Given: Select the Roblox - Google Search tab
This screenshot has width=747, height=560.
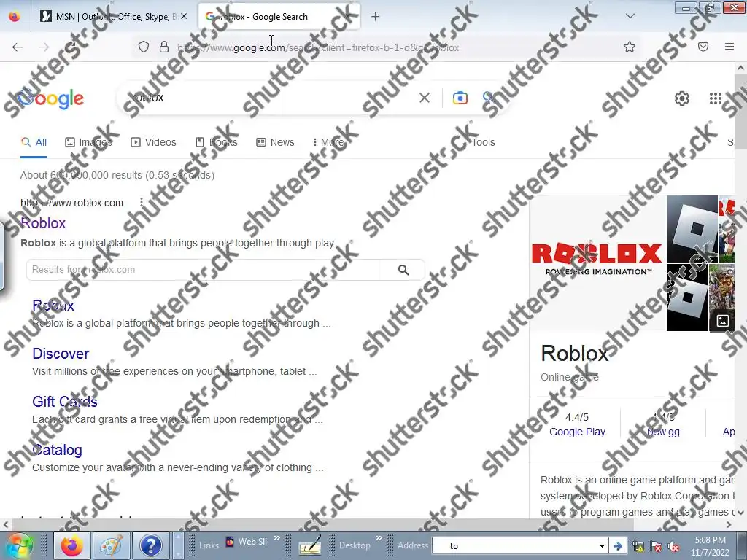Looking at the screenshot, I should click(x=279, y=17).
